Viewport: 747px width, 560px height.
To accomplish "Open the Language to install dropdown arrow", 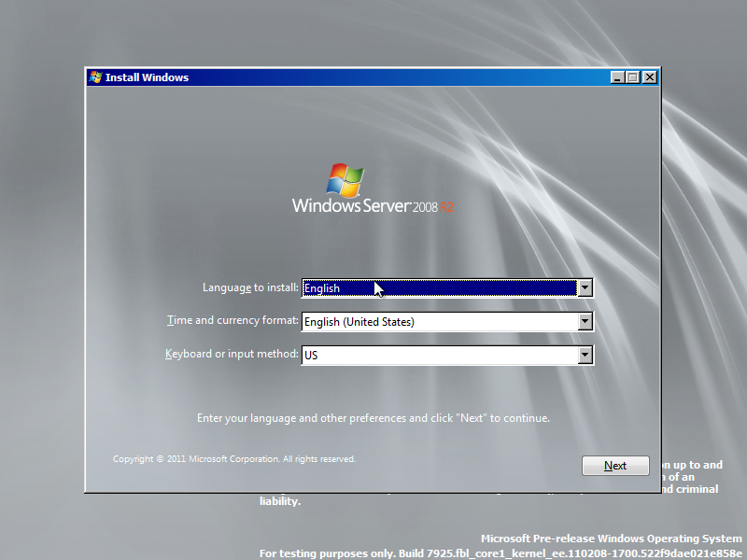I will [585, 288].
